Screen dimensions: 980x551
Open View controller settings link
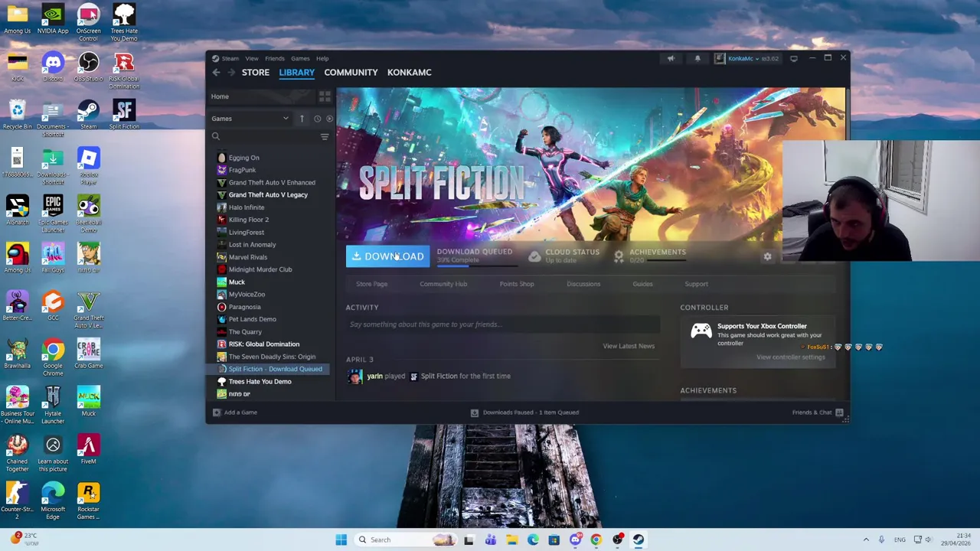(x=791, y=357)
